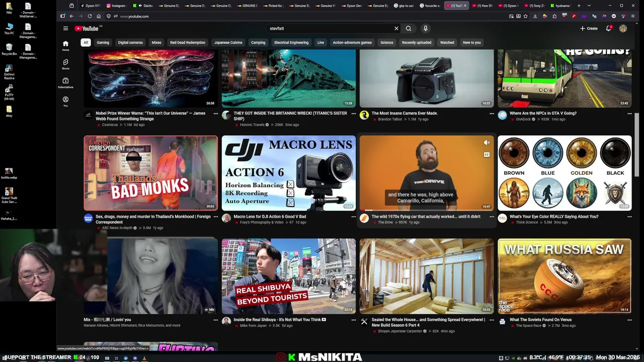The image size is (644, 362).
Task: Open the browser application menu icon
Action: tap(633, 16)
